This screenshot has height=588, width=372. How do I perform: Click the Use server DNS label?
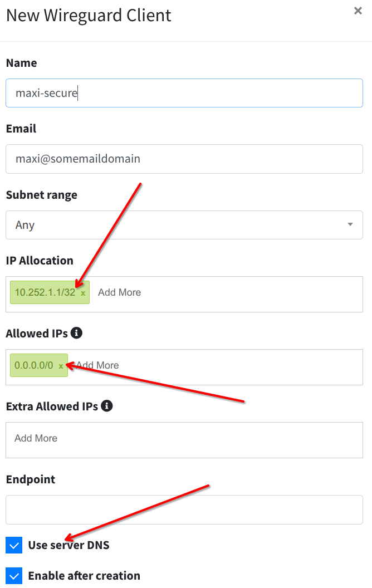68,545
